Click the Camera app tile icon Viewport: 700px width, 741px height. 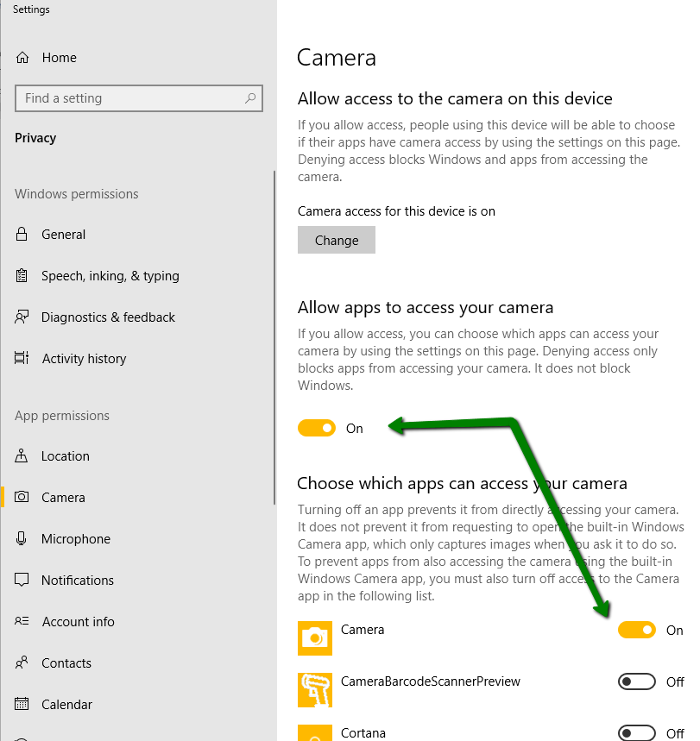(315, 638)
